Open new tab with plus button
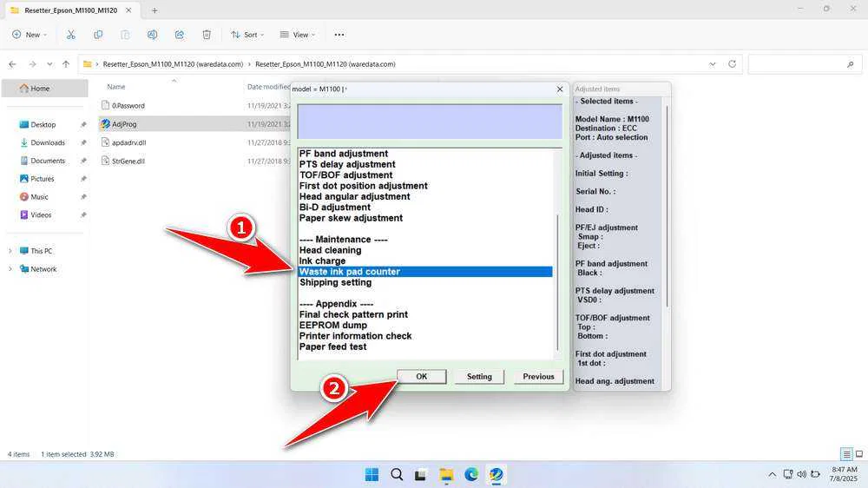 [x=155, y=10]
